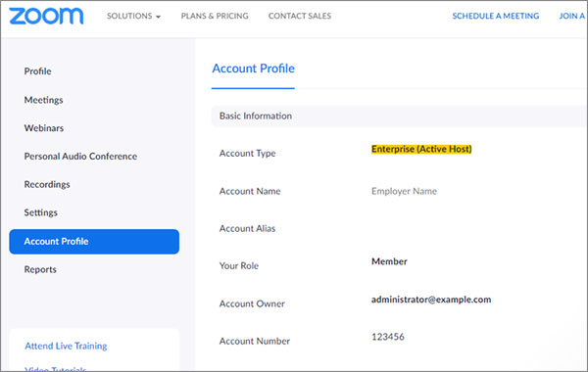The width and height of the screenshot is (588, 372).
Task: Click the highlighted Enterprise (Active Host) text
Action: pyautogui.click(x=421, y=149)
